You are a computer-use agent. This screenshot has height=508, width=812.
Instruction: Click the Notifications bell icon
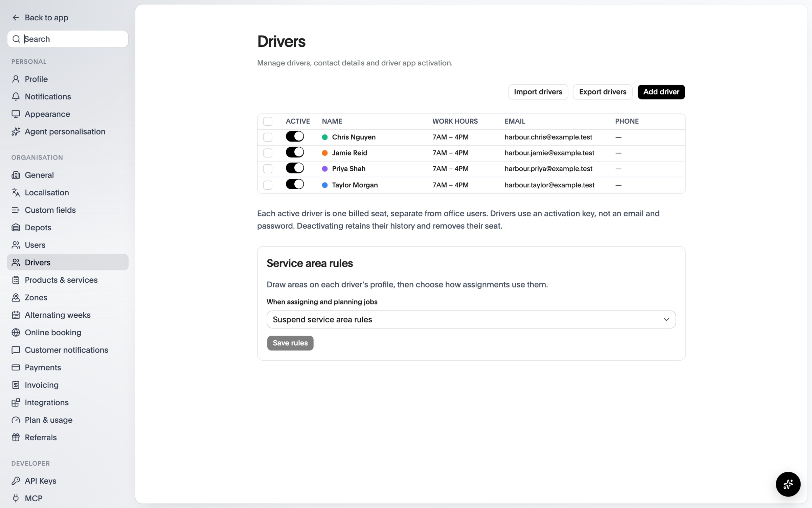pyautogui.click(x=16, y=97)
